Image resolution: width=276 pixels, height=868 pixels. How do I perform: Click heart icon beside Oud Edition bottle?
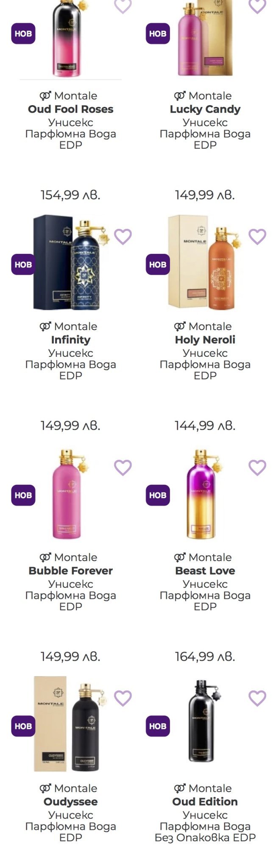257,698
